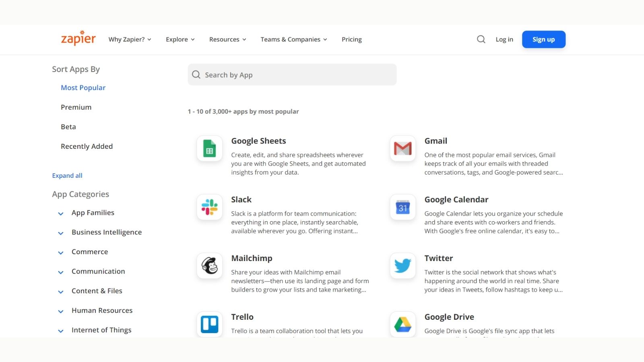Select the Communication category label
Screen dimensions: 644x362
pos(98,271)
